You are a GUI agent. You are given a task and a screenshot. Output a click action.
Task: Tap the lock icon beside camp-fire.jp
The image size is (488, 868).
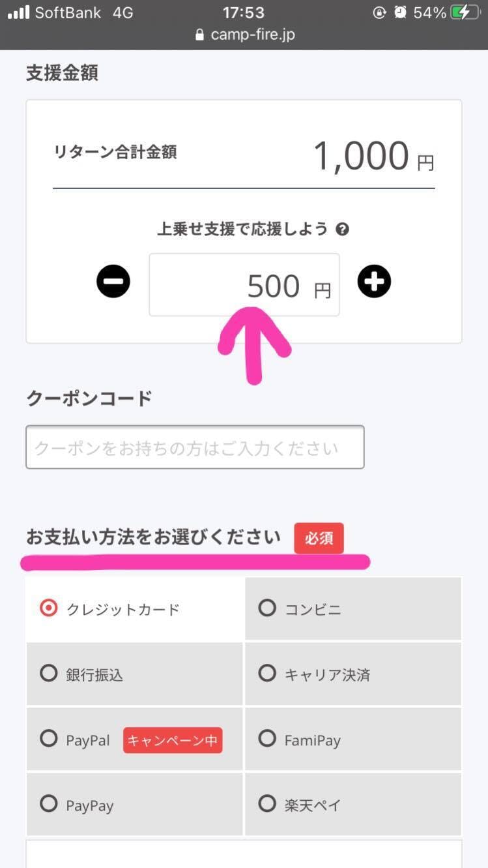pyautogui.click(x=200, y=35)
